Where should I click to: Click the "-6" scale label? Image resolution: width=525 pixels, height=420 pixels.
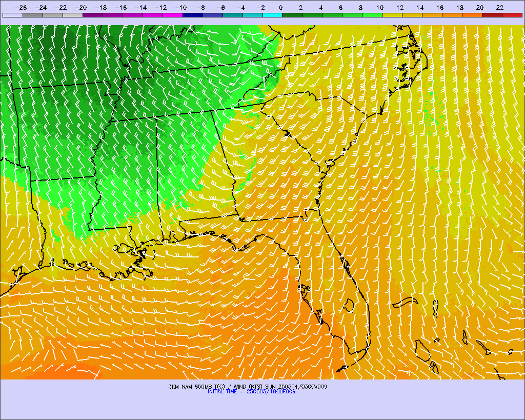220,7
